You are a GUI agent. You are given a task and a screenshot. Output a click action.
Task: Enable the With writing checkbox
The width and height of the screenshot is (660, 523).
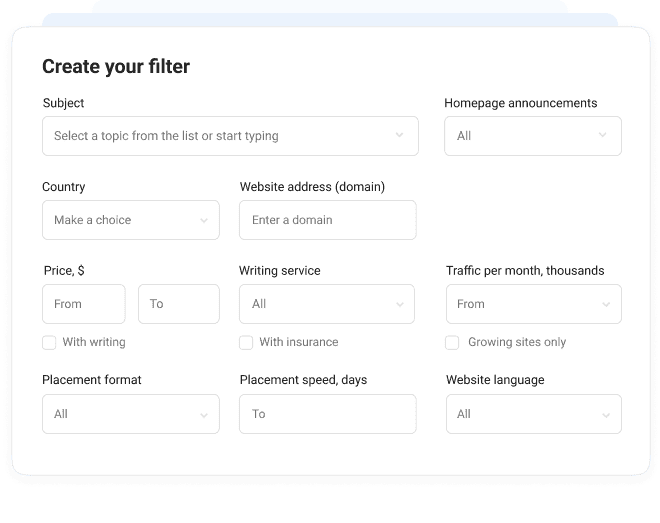[49, 343]
